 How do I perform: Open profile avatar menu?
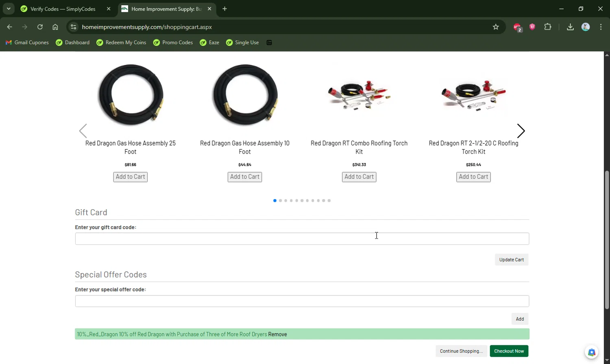(586, 27)
